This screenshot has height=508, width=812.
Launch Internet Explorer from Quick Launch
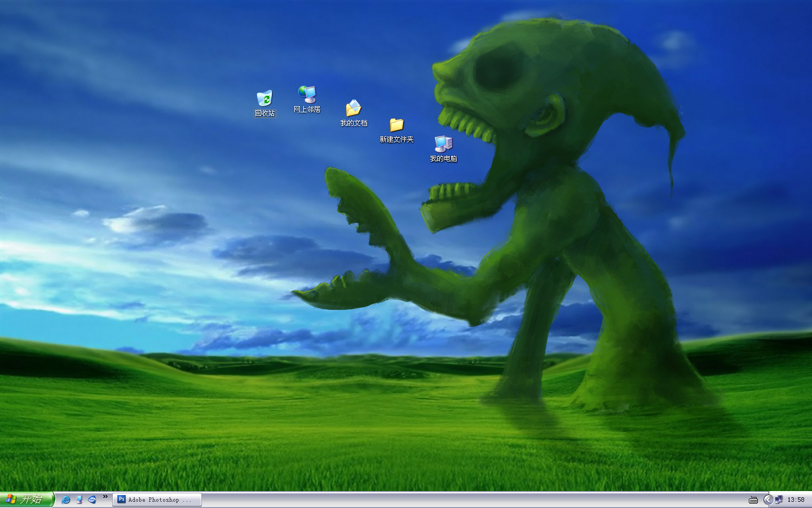click(x=66, y=500)
